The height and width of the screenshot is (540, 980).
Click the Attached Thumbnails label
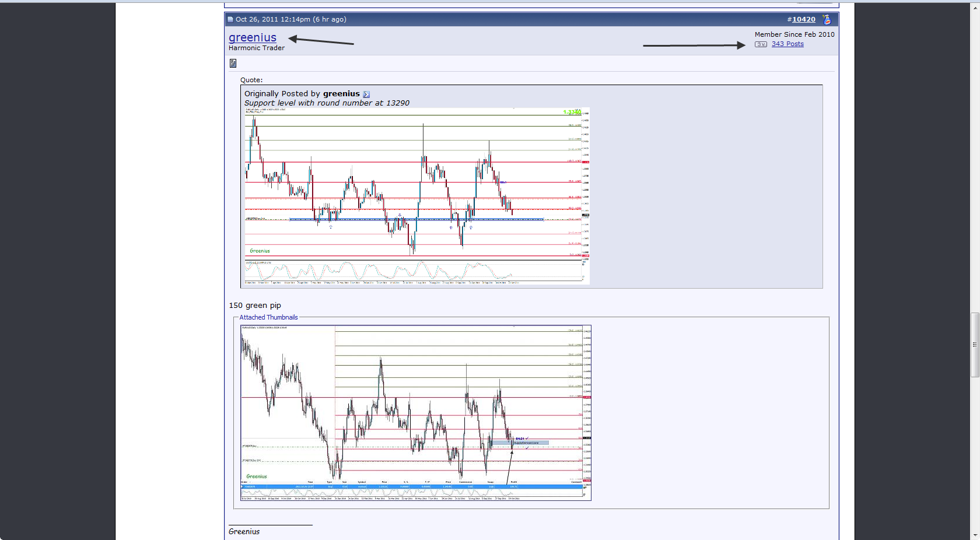coord(268,317)
